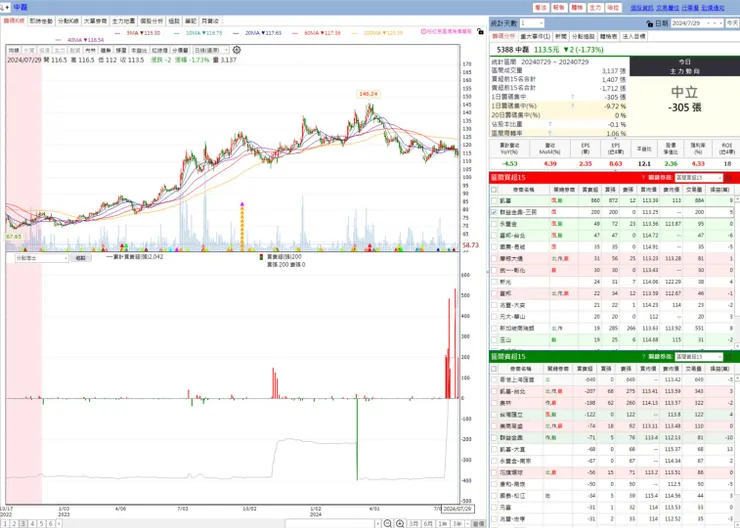Viewport: 740px width, 528px height.
Task: Open help question mark beside 1日籌碼集中
Action: pos(572,97)
